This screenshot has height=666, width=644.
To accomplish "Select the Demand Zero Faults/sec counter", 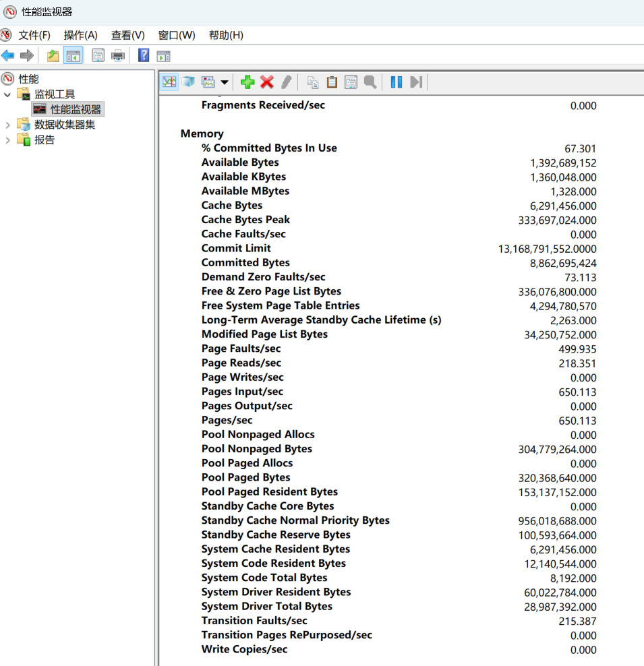I will tap(264, 277).
